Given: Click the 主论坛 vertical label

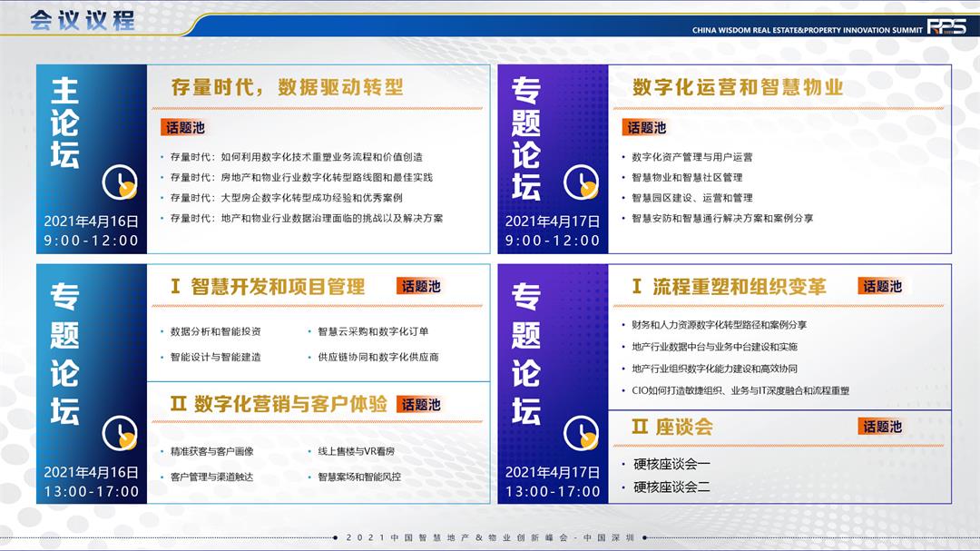Looking at the screenshot, I should pyautogui.click(x=64, y=123).
